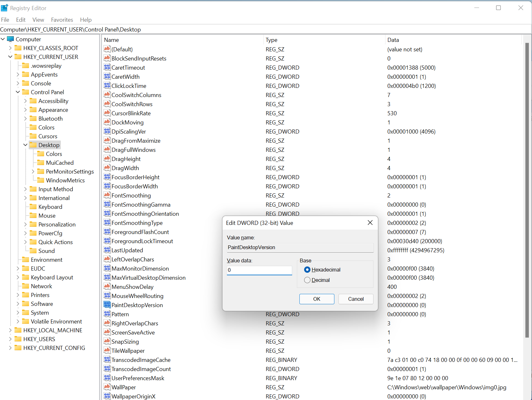Select the Decimal base option
The image size is (532, 400).
(317, 280)
